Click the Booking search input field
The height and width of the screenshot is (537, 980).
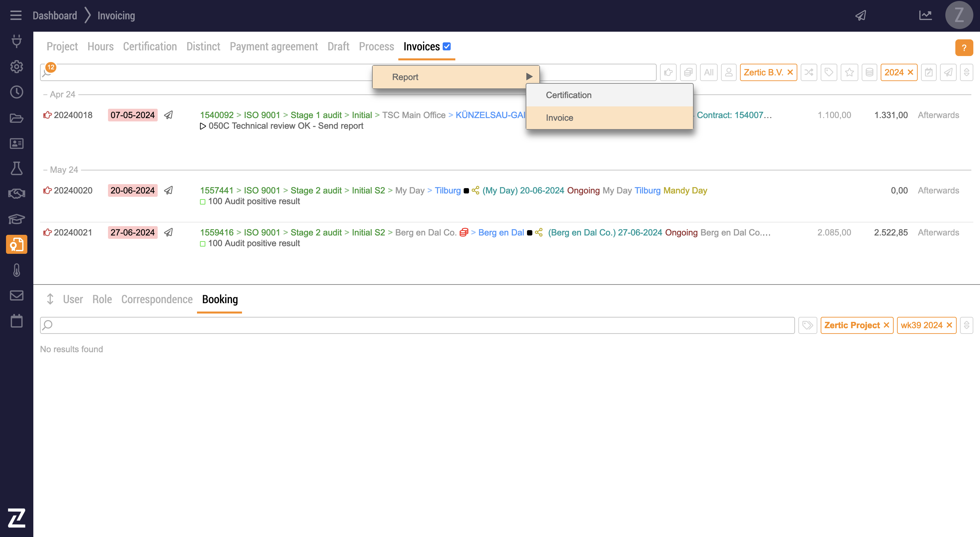click(418, 326)
